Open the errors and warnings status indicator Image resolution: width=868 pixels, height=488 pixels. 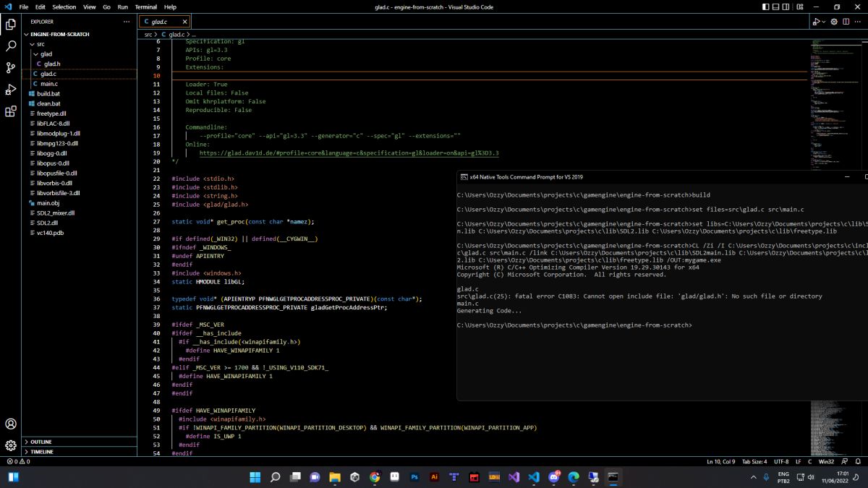pos(17,461)
